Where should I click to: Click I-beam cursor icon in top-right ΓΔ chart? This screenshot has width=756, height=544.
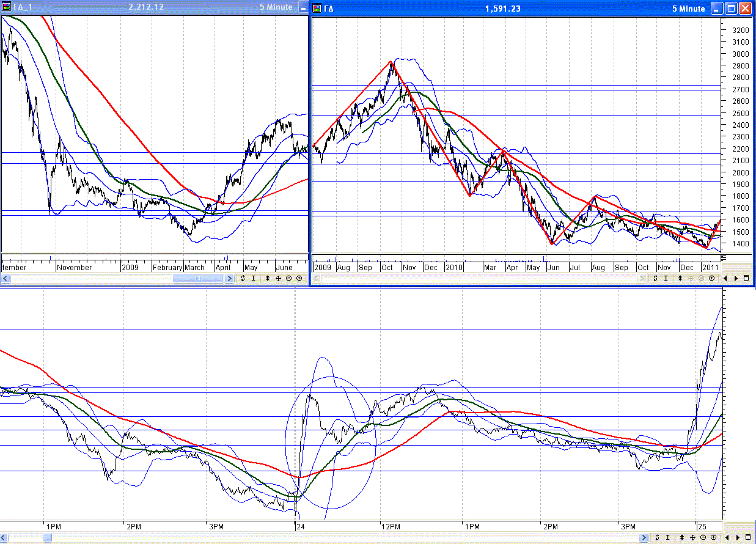point(666,278)
